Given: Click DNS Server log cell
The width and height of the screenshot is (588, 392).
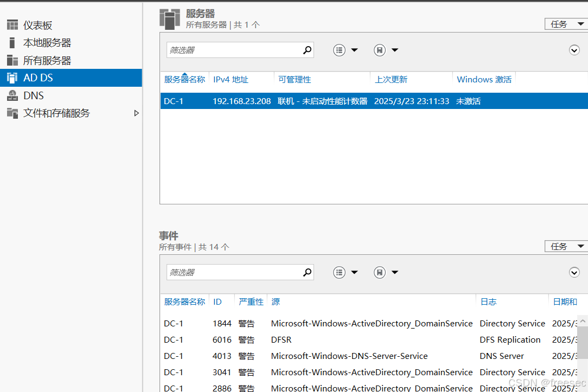Looking at the screenshot, I should point(502,356).
